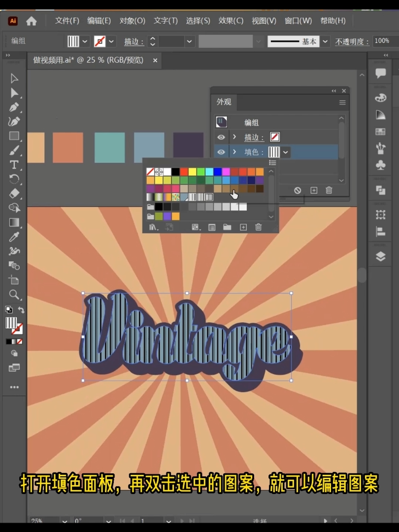This screenshot has width=399, height=532.
Task: Select the Paintbrush tool
Action: point(14,150)
